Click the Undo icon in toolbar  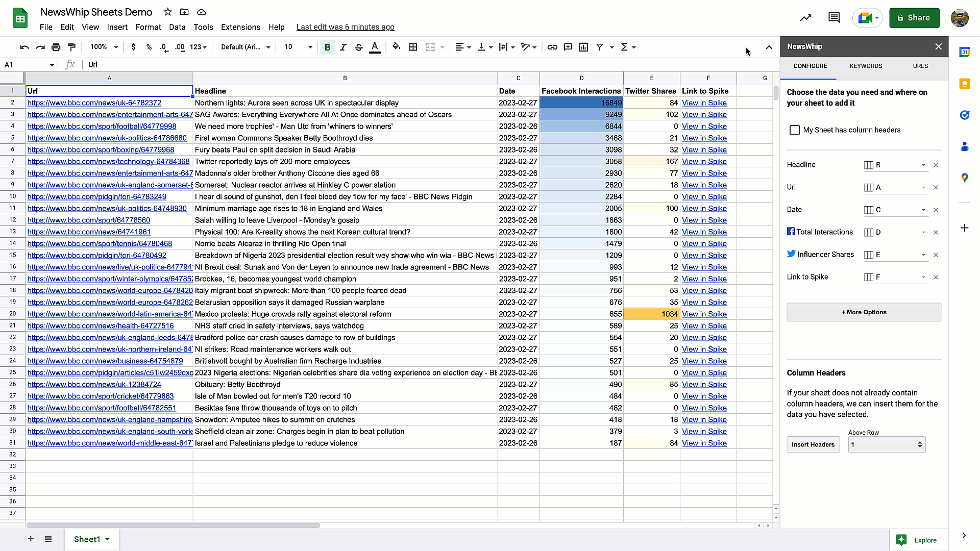(24, 47)
